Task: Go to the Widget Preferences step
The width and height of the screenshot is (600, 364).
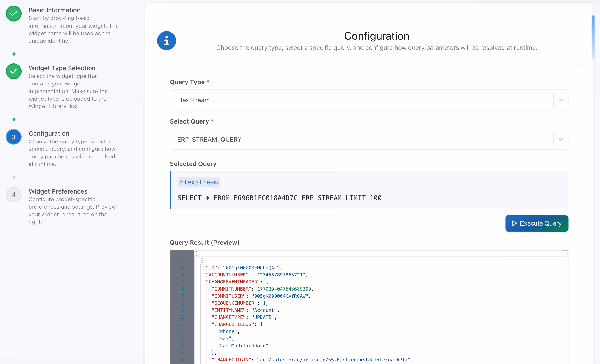Action: point(58,191)
